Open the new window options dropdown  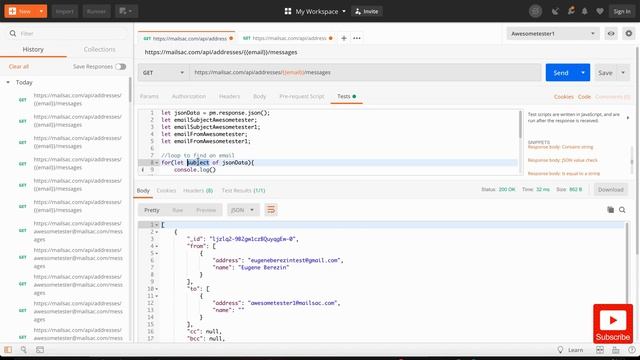126,11
